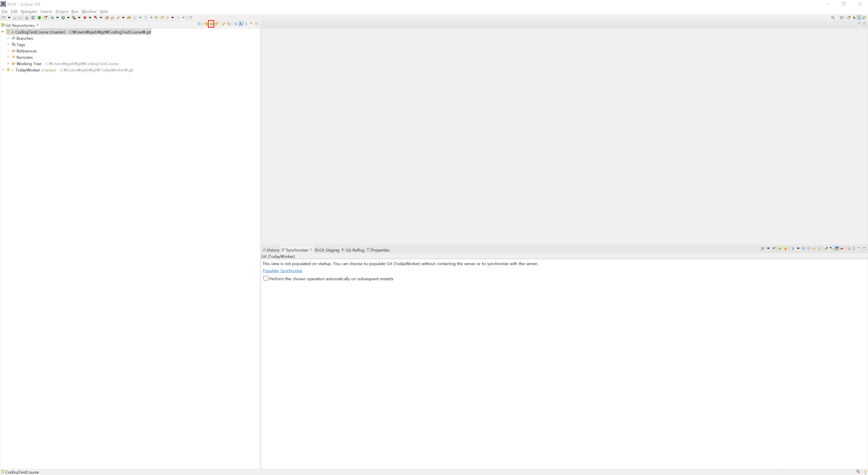Screen dimensions: 868x475
Task: Click the green Run button in toolbar
Action: (x=63, y=18)
